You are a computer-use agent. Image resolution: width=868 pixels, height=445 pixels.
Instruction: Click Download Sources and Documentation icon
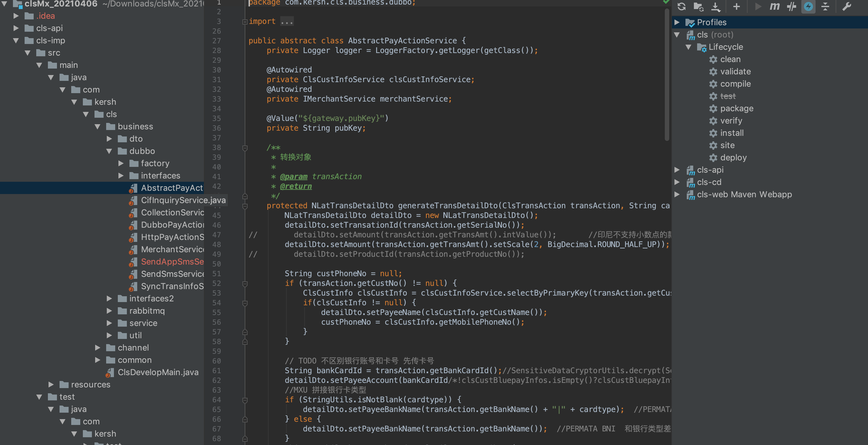click(716, 6)
